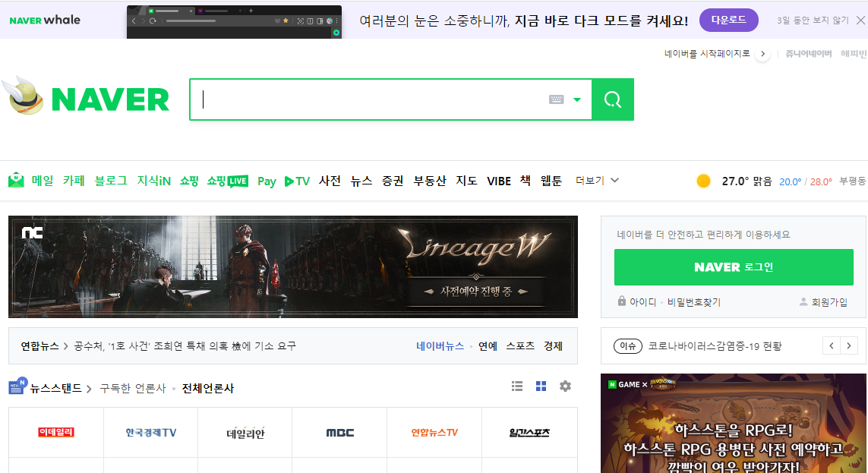The height and width of the screenshot is (473, 868).
Task: Click the 연합뉴스TV publisher logo
Action: tap(434, 433)
